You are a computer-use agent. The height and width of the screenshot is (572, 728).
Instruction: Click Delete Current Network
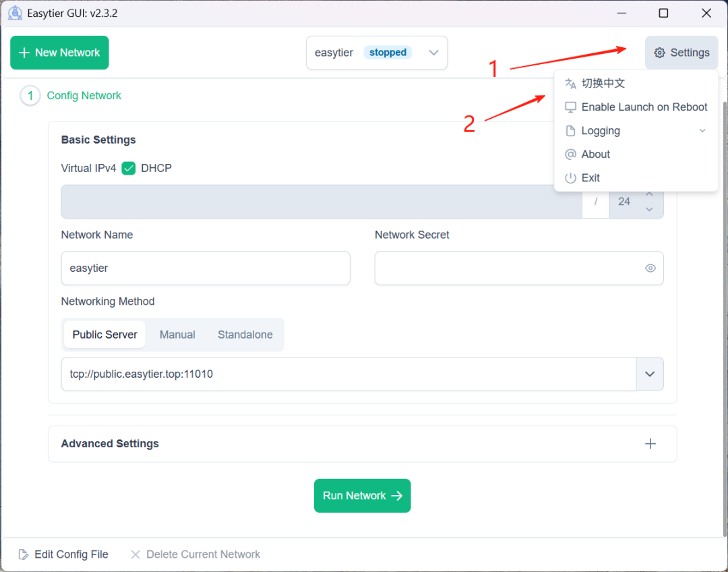pos(195,554)
